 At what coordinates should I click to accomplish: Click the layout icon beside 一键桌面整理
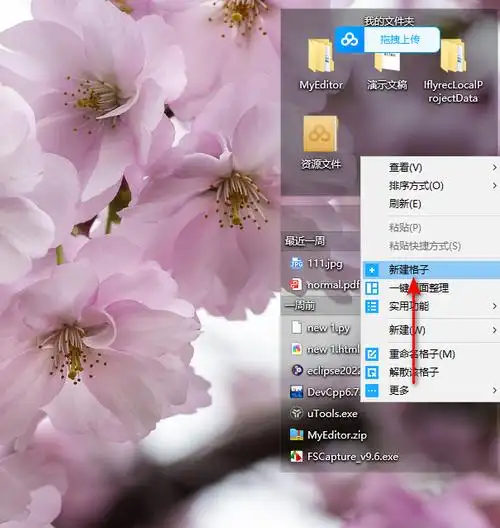point(372,289)
